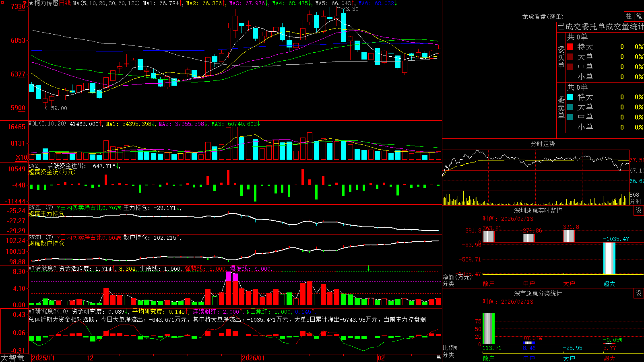
Task: Click the 12 month marker on the timeline
Action: (90, 358)
